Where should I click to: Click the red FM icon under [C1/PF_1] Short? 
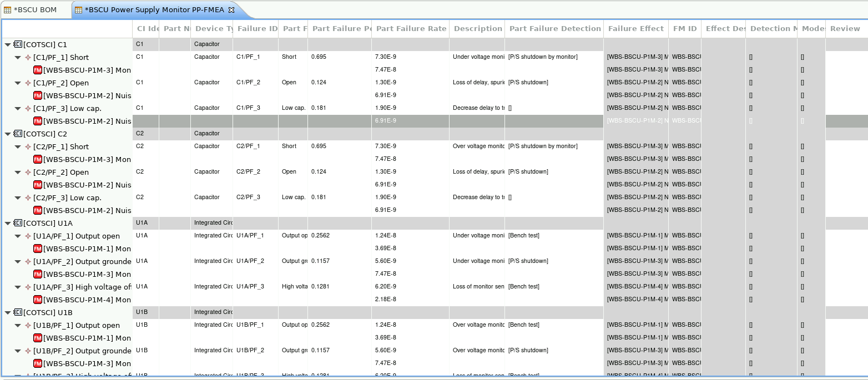click(38, 70)
